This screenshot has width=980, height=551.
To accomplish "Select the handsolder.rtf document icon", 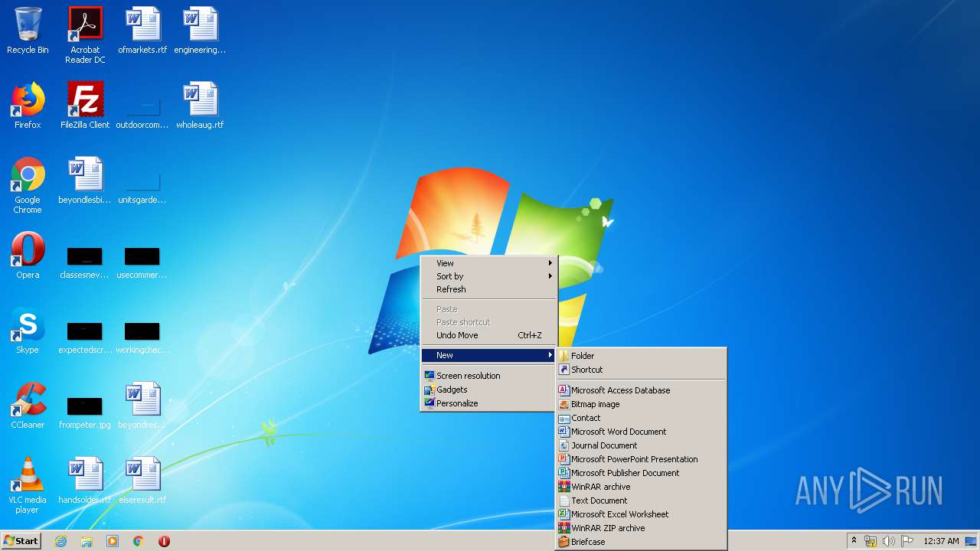I will (85, 481).
